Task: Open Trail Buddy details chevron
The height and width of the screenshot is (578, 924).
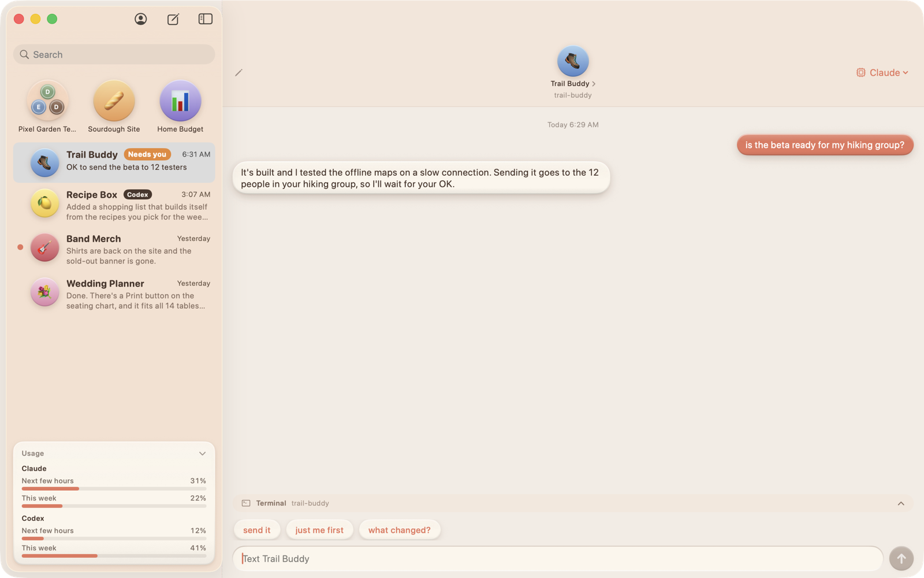Action: coord(594,84)
